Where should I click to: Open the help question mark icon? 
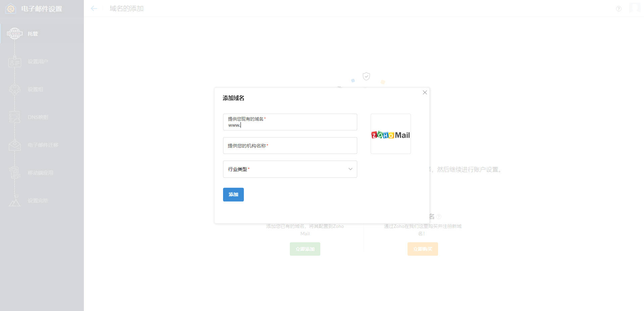click(x=619, y=9)
